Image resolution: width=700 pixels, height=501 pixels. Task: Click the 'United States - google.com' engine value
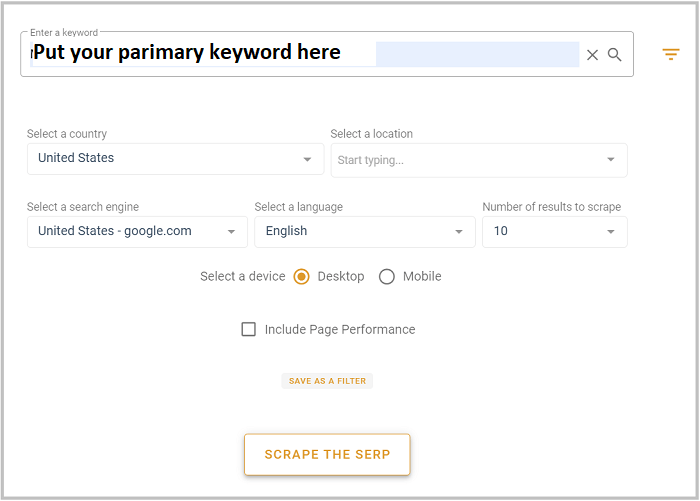(114, 231)
